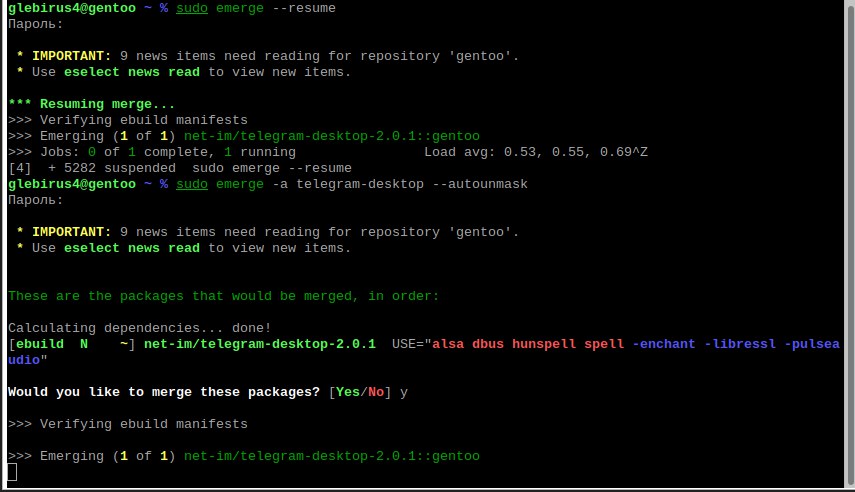Viewport: 855px width, 492px height.
Task: Click bold 'net-im/telegram-desktop-2.0.1' package name in ebuild line
Action: point(260,344)
